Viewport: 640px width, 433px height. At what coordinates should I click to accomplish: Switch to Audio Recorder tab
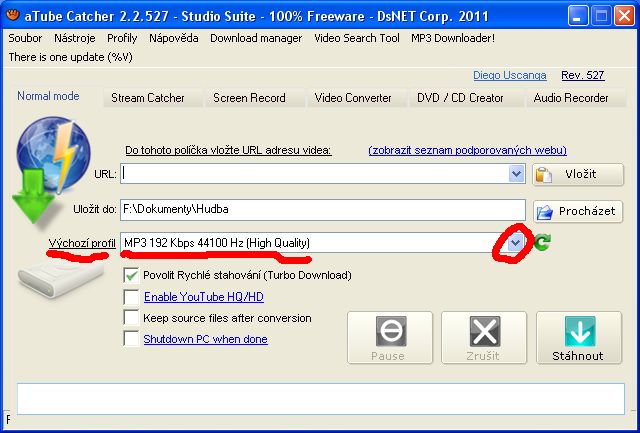tap(576, 98)
